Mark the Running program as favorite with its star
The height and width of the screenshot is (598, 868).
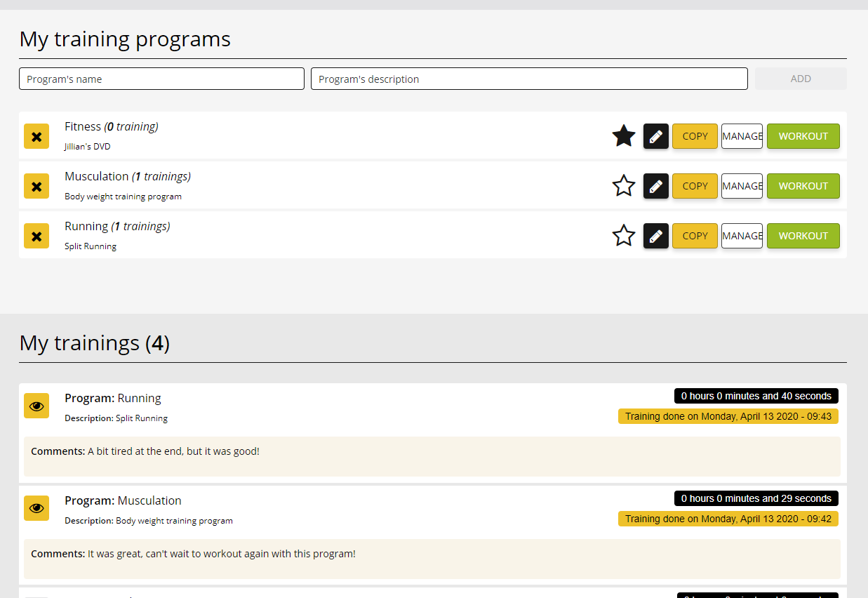pyautogui.click(x=624, y=236)
